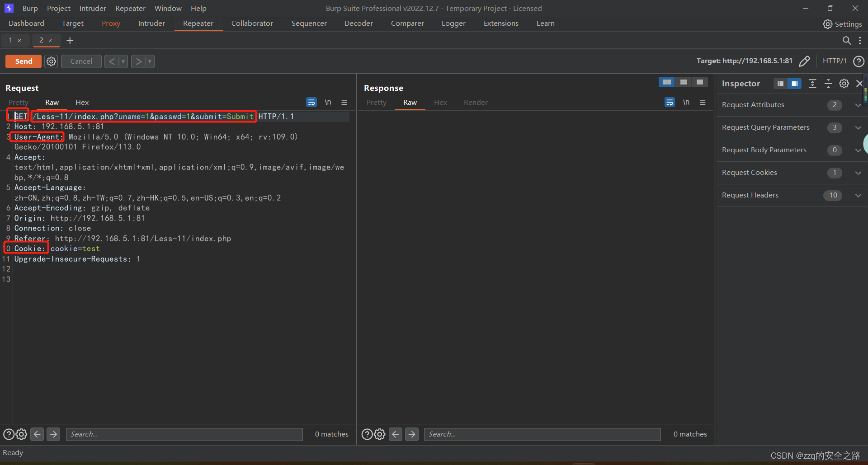Set Inspector docked-right layout toggle
868x465 pixels.
click(794, 84)
